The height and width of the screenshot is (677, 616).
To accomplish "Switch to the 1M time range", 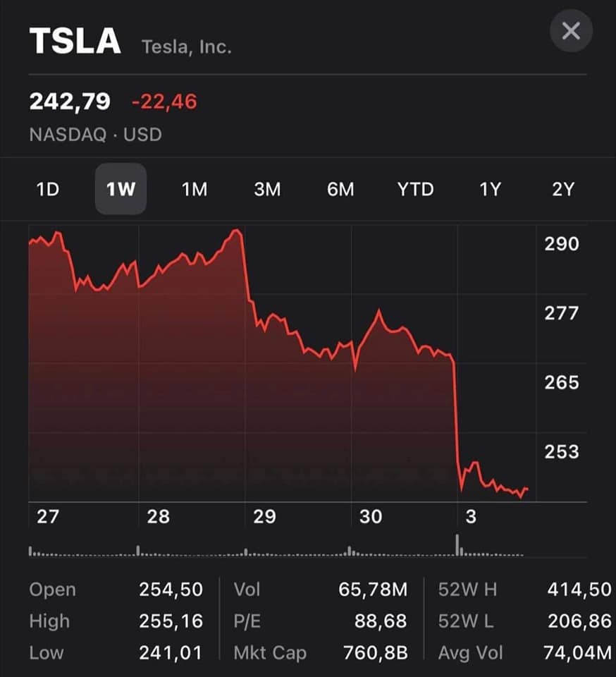I will (x=194, y=190).
